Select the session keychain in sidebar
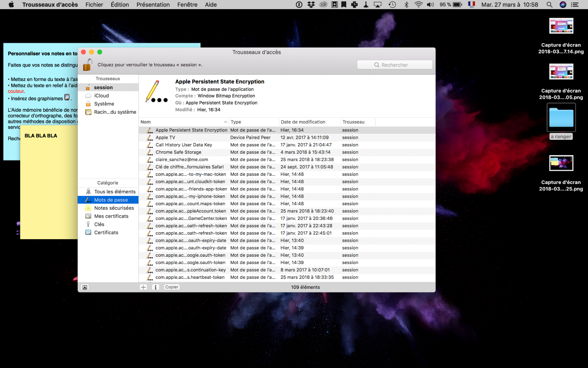 108,87
